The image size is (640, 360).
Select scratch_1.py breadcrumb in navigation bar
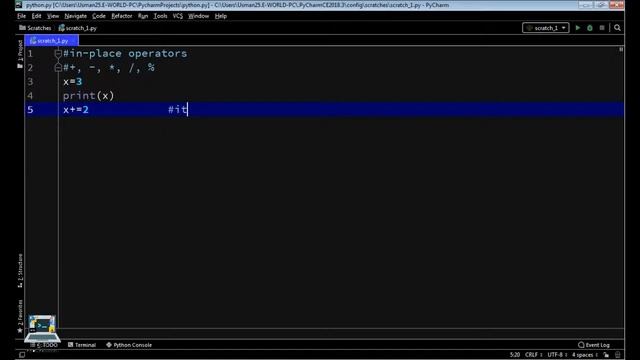pos(78,28)
